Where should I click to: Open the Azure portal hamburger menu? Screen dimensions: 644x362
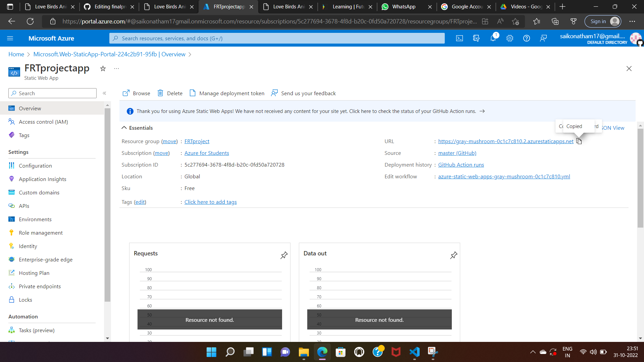click(x=10, y=38)
